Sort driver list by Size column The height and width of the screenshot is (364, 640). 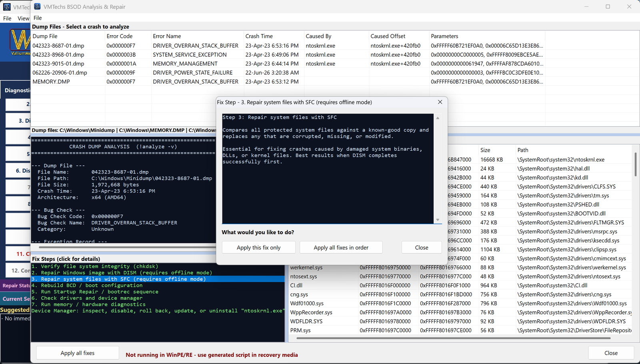(497, 150)
